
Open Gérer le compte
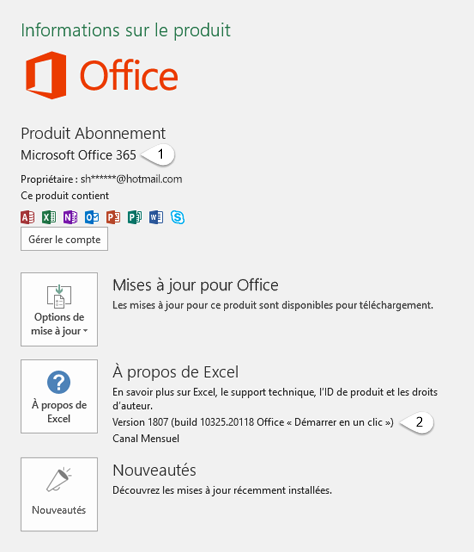(x=64, y=239)
